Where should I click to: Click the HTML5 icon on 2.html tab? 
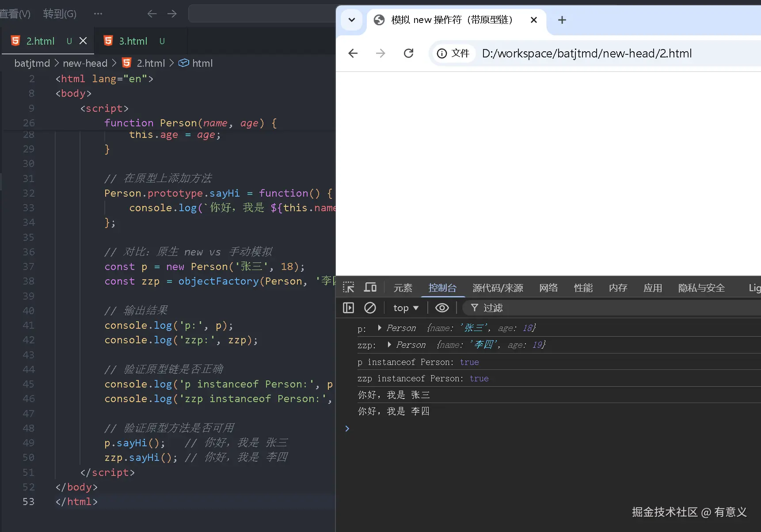(x=15, y=41)
